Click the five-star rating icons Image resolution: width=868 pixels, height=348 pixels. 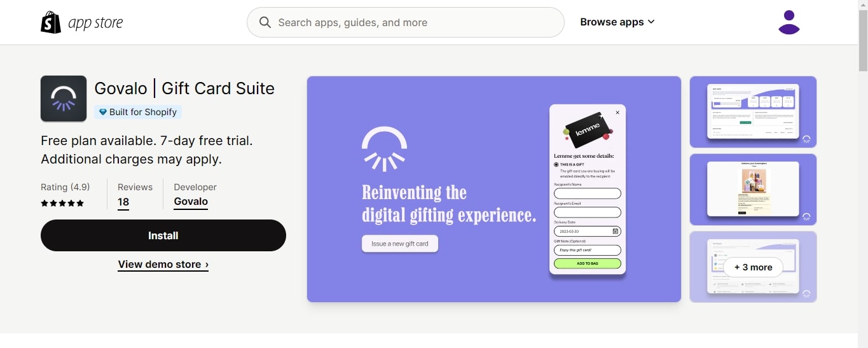click(x=62, y=204)
